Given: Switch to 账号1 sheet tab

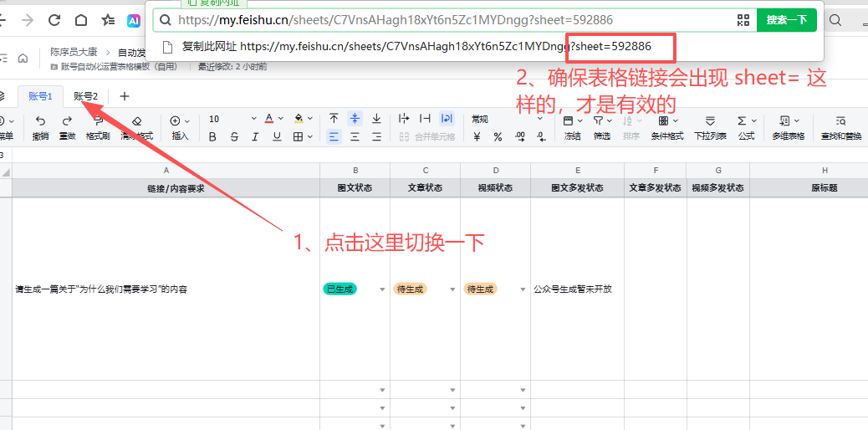Looking at the screenshot, I should click(x=40, y=96).
